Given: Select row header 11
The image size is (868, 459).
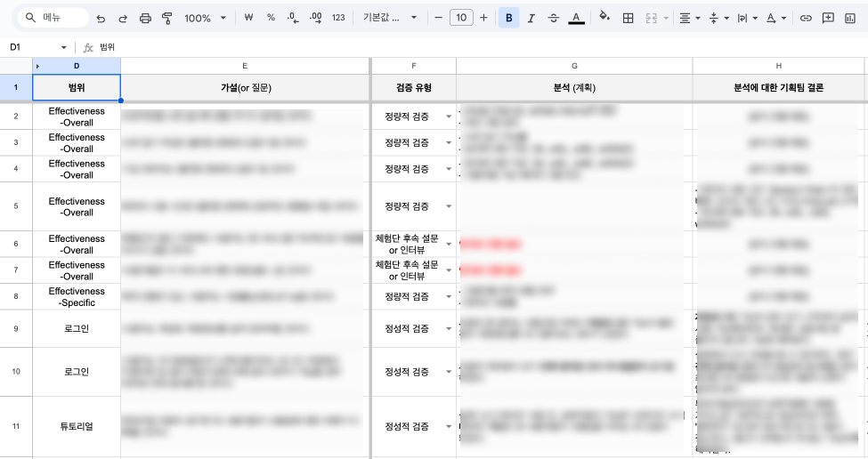Looking at the screenshot, I should (x=16, y=426).
